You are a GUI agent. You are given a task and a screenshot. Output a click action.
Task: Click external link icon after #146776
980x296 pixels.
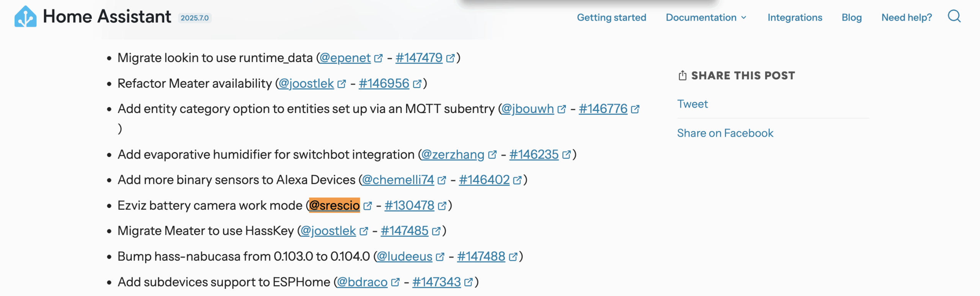click(x=635, y=110)
